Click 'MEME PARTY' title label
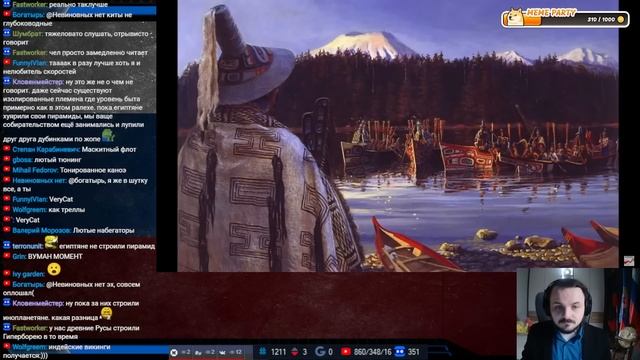Viewport: 640px width, 360px height. (x=551, y=13)
